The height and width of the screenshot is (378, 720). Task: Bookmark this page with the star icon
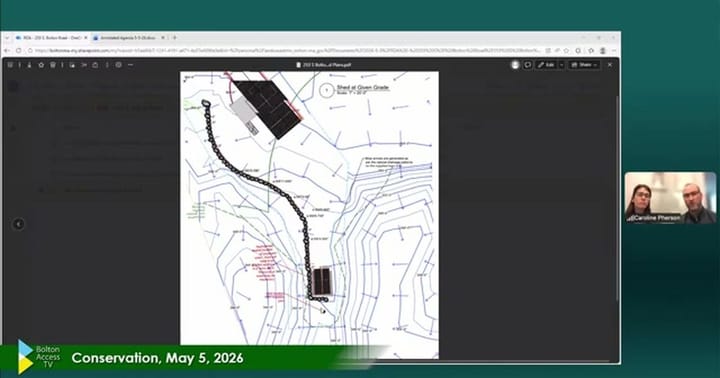[566, 51]
